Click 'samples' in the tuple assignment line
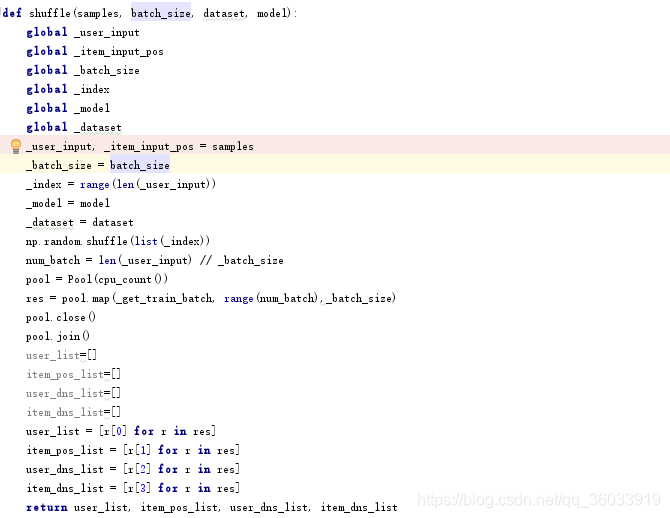Screen dimensions: 670x518 [x=233, y=147]
